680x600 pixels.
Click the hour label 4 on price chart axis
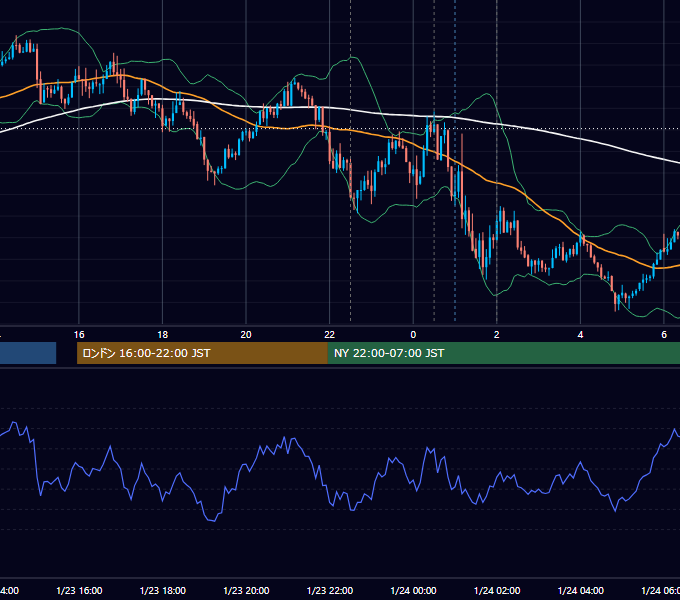[x=580, y=335]
